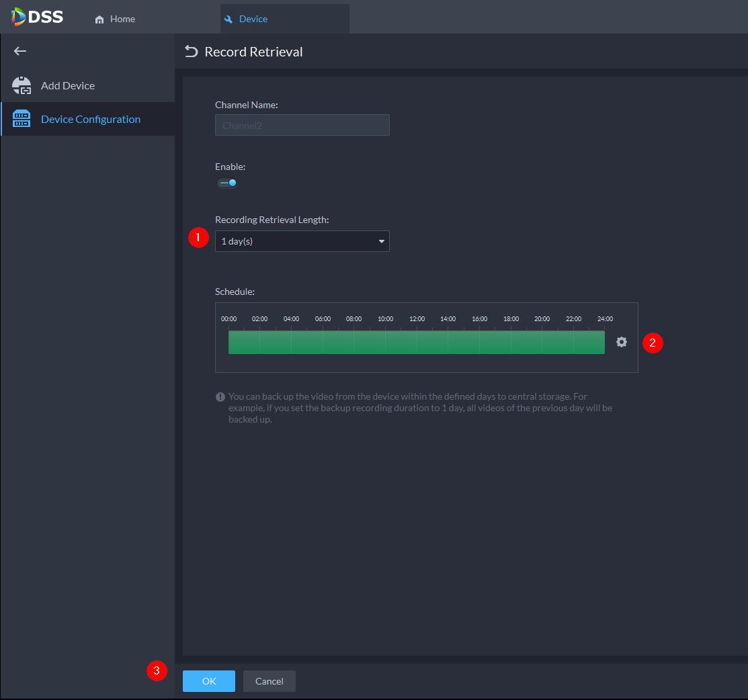The width and height of the screenshot is (748, 700).
Task: Click the Channel Name field
Action: tap(302, 125)
